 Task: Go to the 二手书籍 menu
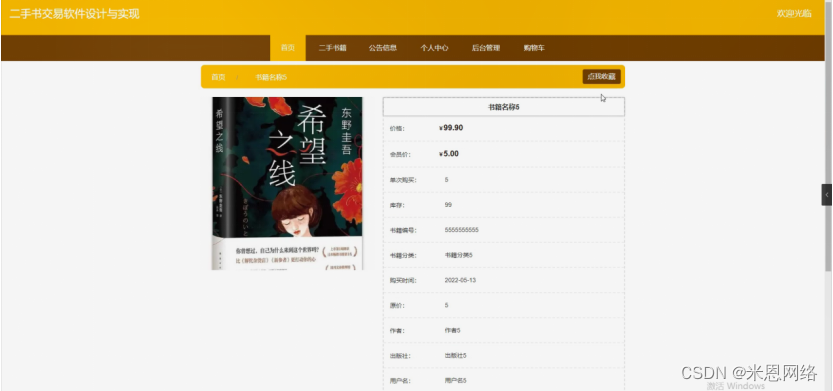pos(333,48)
